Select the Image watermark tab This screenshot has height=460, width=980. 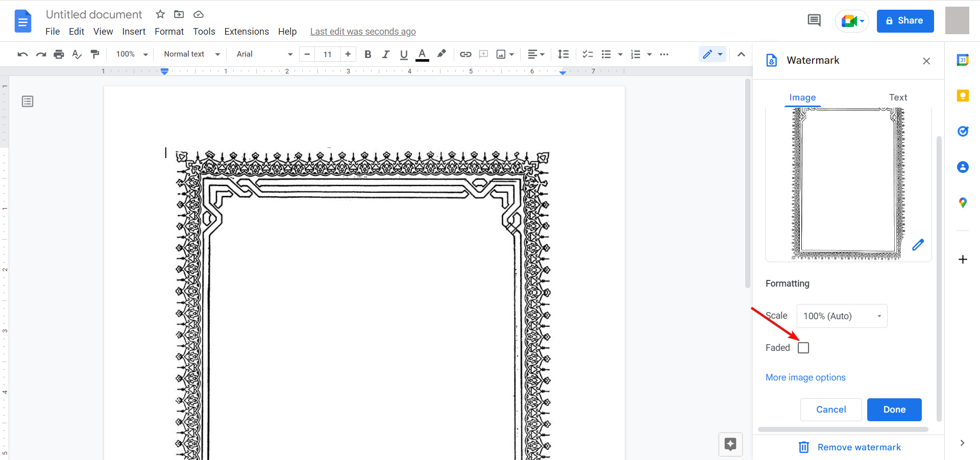click(x=802, y=97)
